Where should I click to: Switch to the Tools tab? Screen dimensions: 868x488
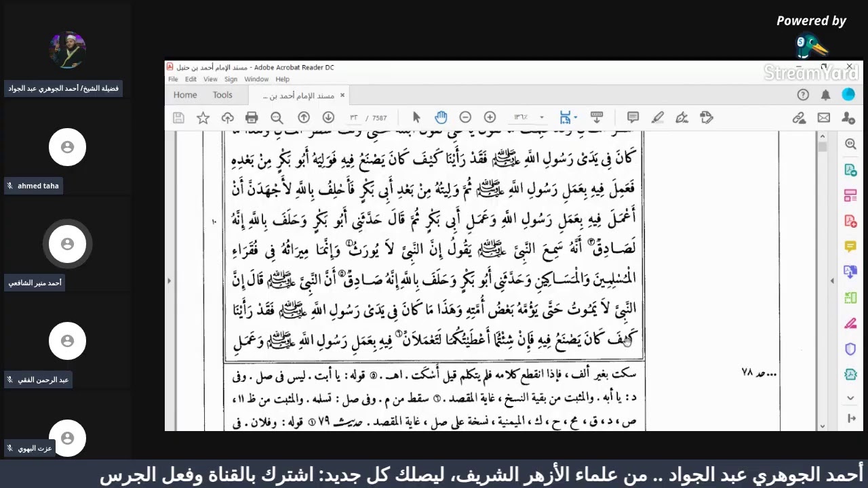[x=222, y=95]
